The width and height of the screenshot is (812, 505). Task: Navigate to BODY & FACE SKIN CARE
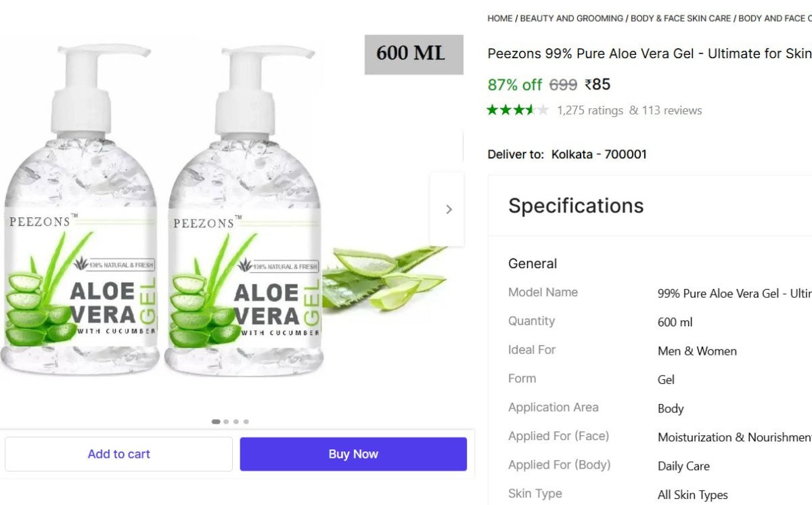680,18
